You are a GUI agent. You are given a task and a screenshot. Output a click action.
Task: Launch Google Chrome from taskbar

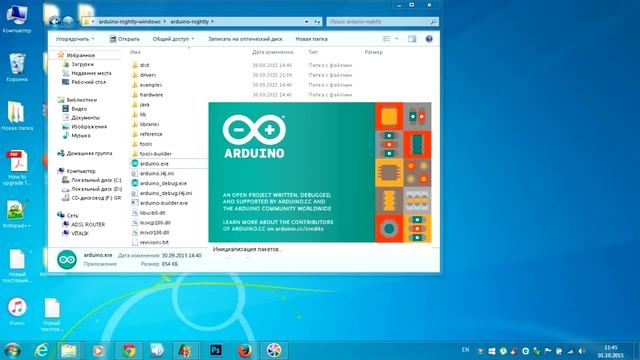pyautogui.click(x=129, y=351)
